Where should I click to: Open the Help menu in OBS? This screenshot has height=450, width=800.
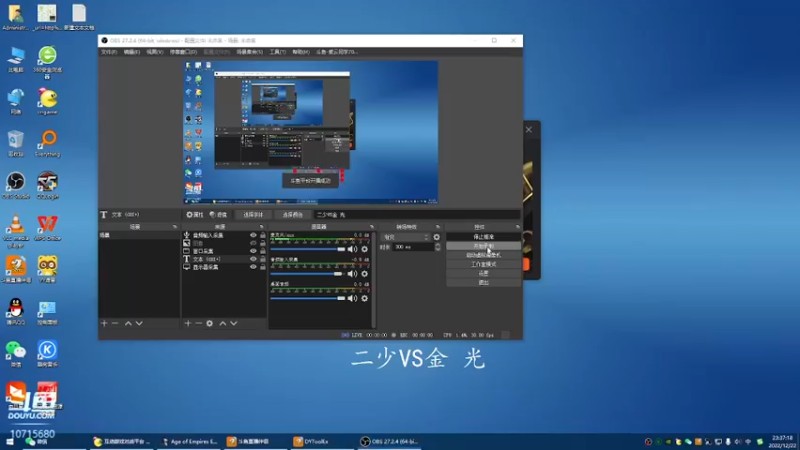click(x=301, y=52)
